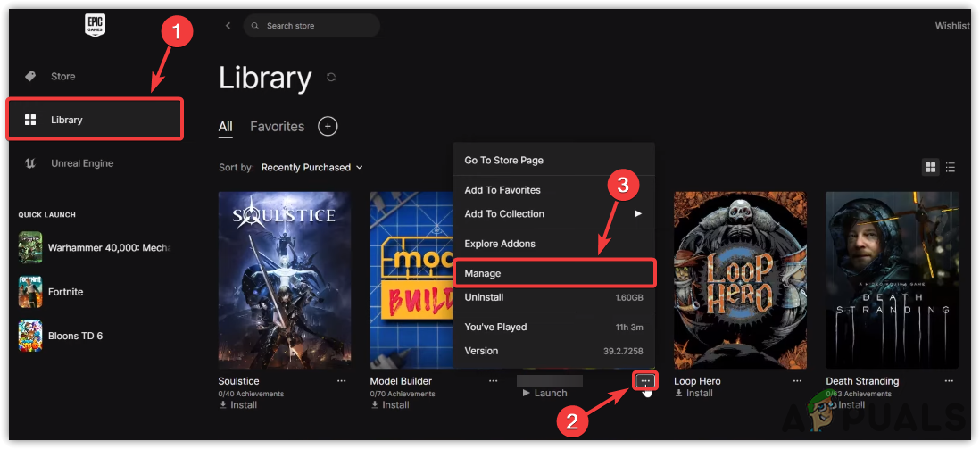Go back with the back arrow
980x449 pixels.
(228, 26)
